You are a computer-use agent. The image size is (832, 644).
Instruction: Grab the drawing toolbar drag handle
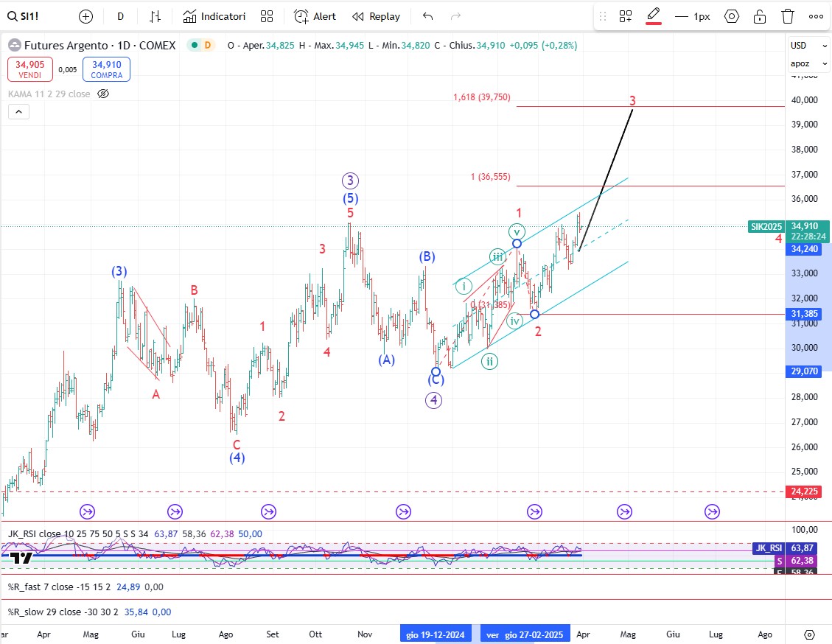[603, 16]
